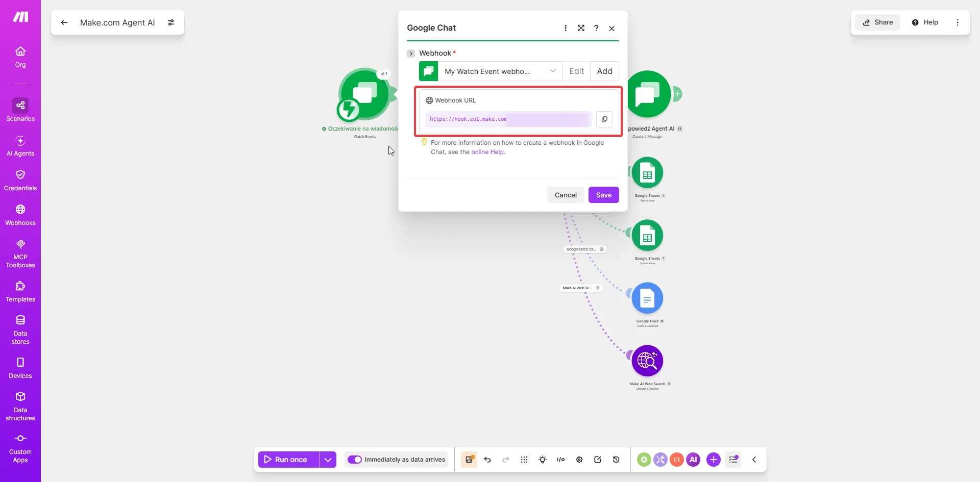Open the online Help link
Image resolution: width=980 pixels, height=482 pixels.
point(487,152)
